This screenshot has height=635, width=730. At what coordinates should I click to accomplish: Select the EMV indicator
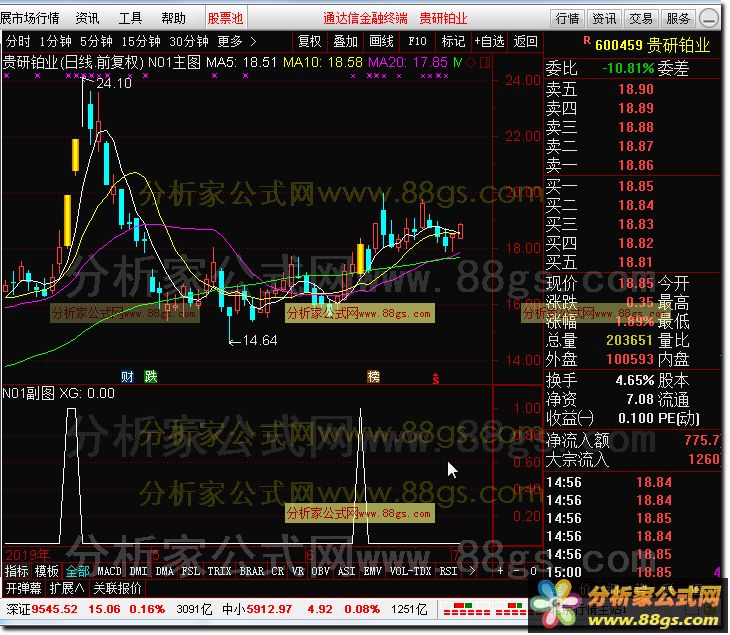372,571
